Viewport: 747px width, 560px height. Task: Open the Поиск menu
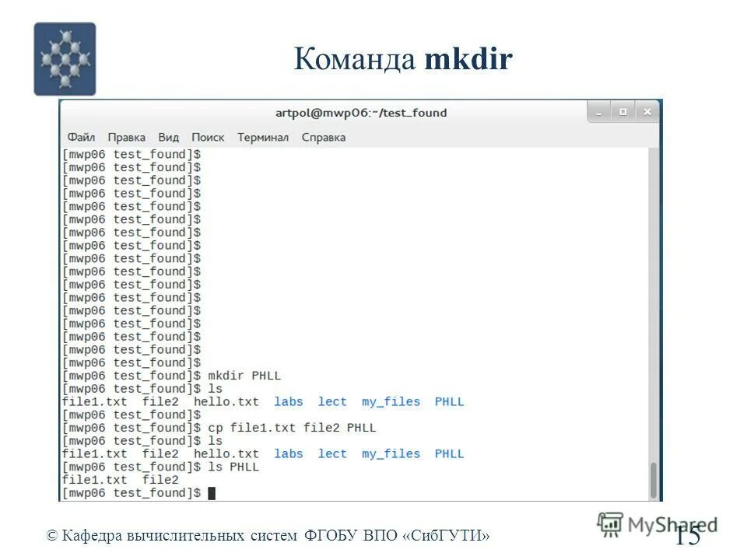pos(207,137)
